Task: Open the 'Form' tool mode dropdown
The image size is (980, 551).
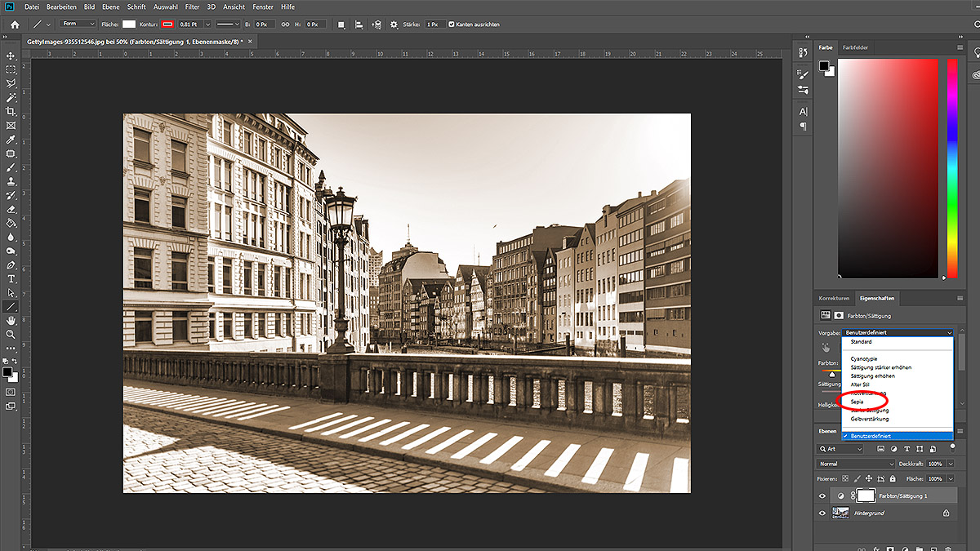Action: point(78,24)
